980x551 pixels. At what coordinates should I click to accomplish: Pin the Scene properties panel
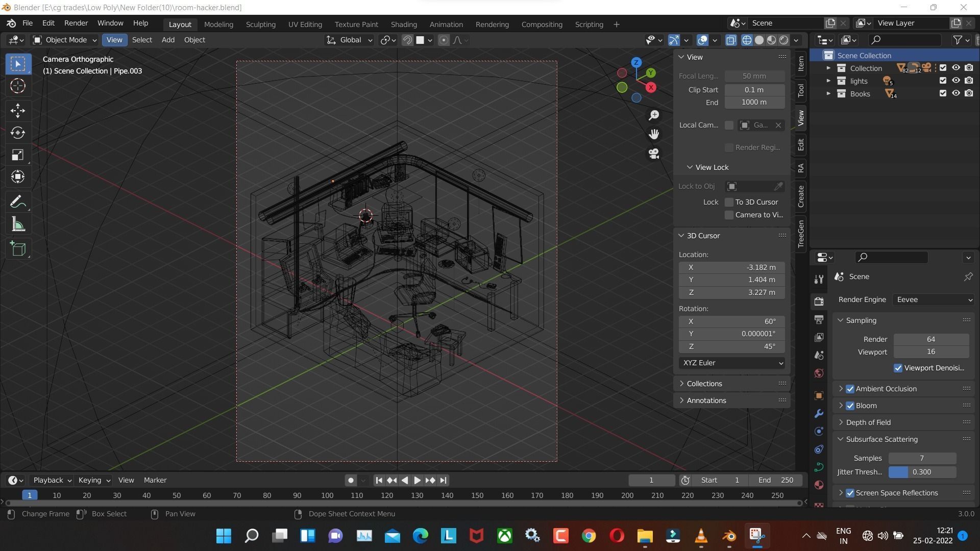click(968, 277)
